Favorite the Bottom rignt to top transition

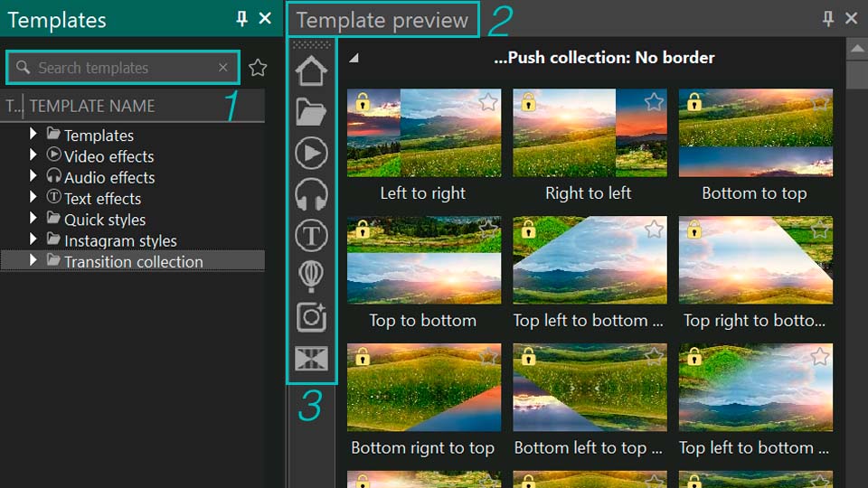tap(487, 356)
